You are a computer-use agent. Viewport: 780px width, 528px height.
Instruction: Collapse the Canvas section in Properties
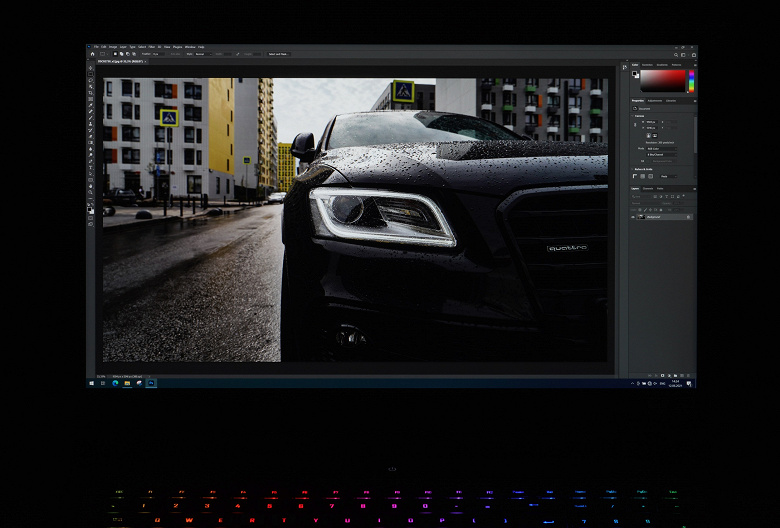[x=632, y=116]
